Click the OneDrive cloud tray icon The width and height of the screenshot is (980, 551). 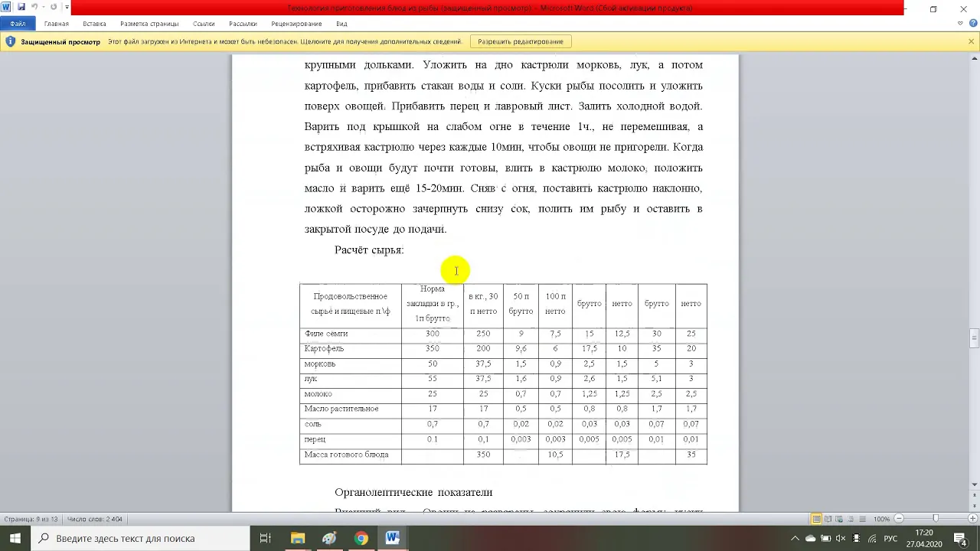tap(810, 539)
